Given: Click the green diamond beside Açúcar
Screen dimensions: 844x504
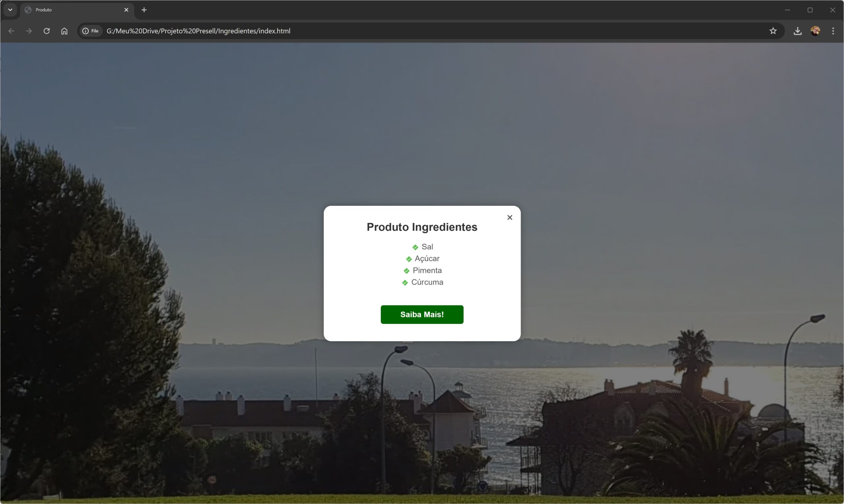Looking at the screenshot, I should [x=409, y=259].
